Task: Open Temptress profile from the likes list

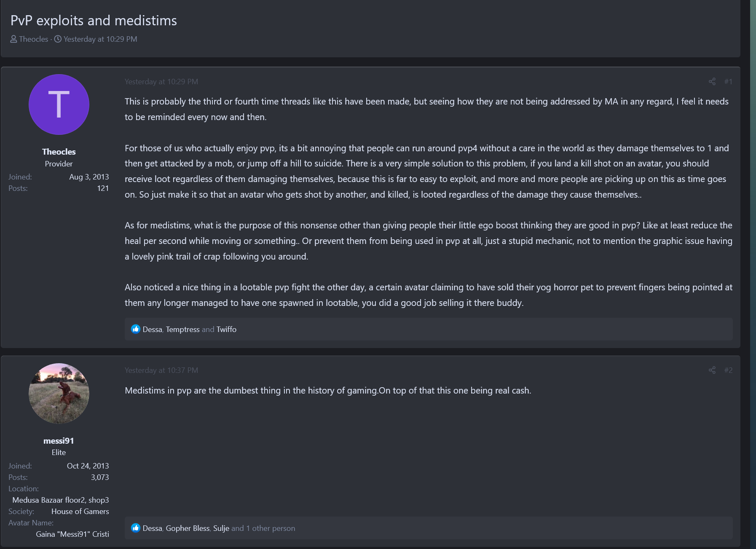Action: tap(182, 329)
